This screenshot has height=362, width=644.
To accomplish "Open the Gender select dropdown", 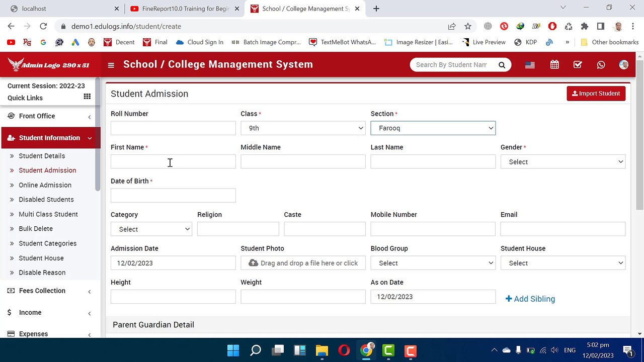I will coord(563,162).
